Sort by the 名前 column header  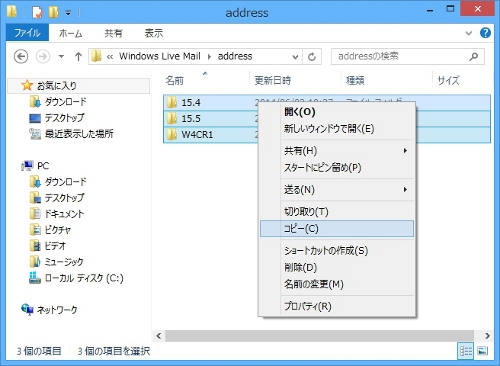pos(205,80)
